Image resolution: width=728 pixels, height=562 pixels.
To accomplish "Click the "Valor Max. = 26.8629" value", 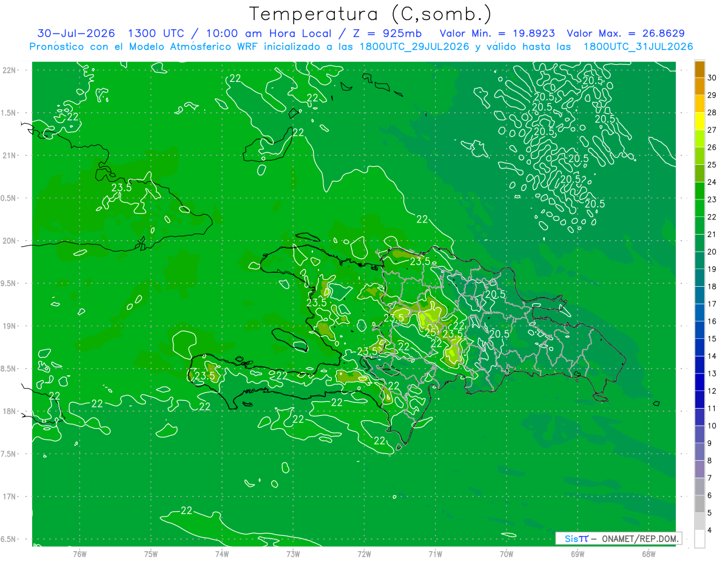I will pos(625,33).
